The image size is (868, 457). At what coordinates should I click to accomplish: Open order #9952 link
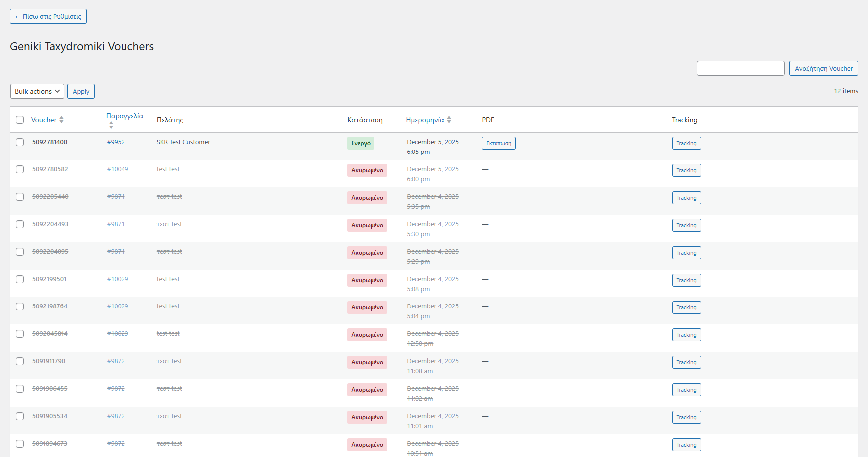click(x=116, y=142)
